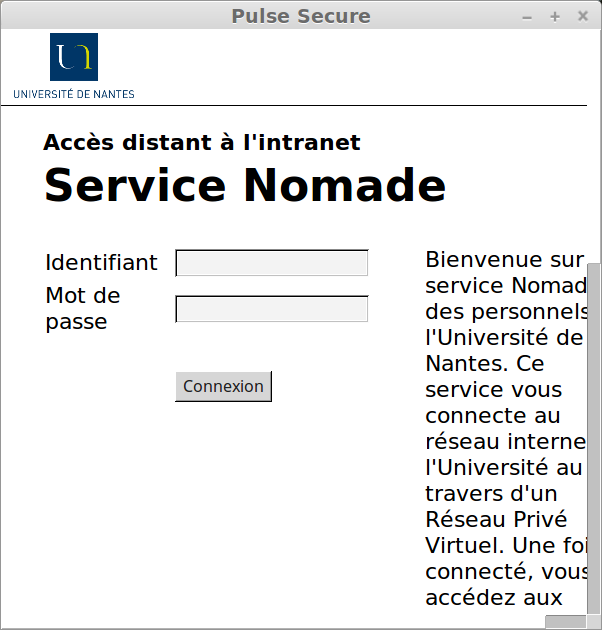
Task: Click the blue UN university emblem
Action: pos(74,56)
